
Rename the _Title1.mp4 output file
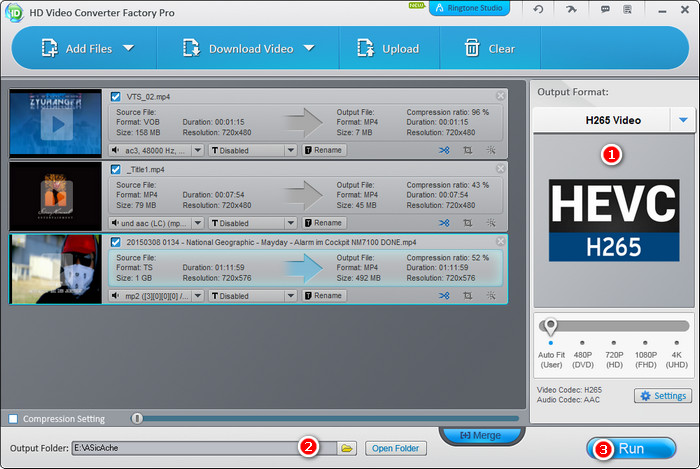click(x=324, y=223)
